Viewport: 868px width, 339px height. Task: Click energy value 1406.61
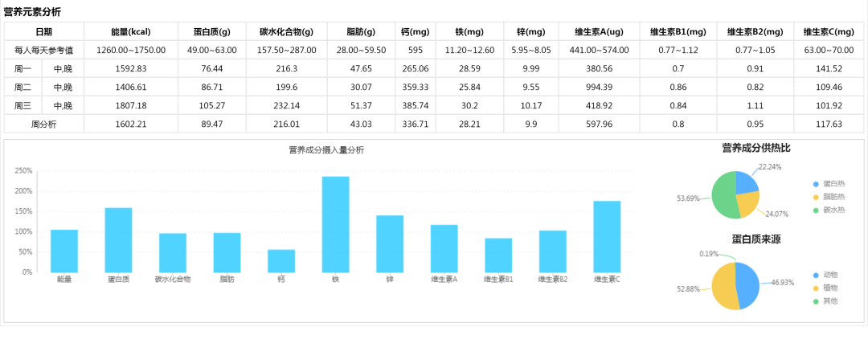pos(131,87)
